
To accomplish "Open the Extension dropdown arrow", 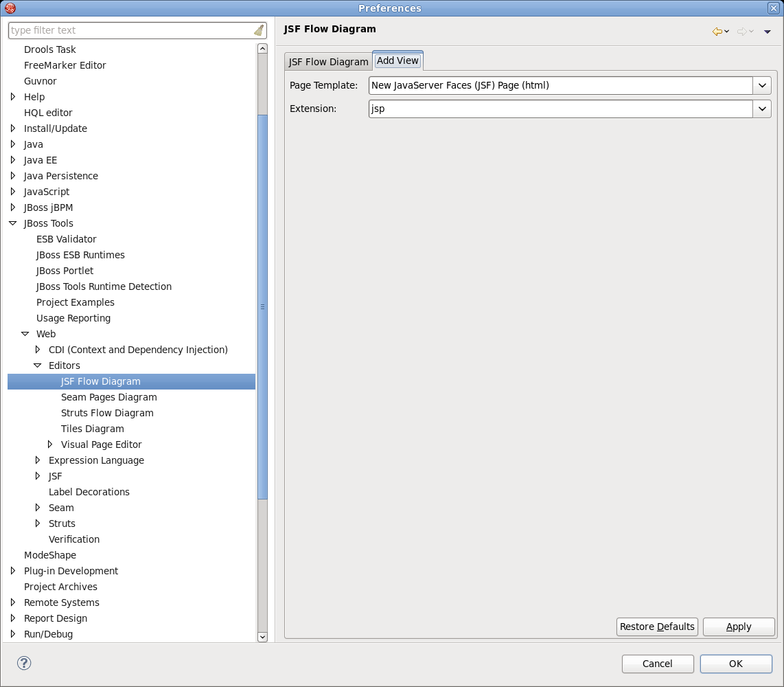I will [x=762, y=109].
